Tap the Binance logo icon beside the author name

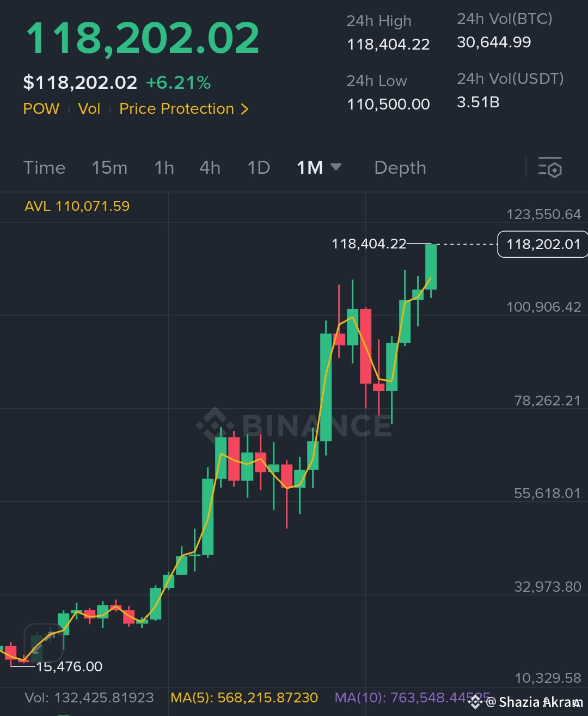(x=476, y=702)
